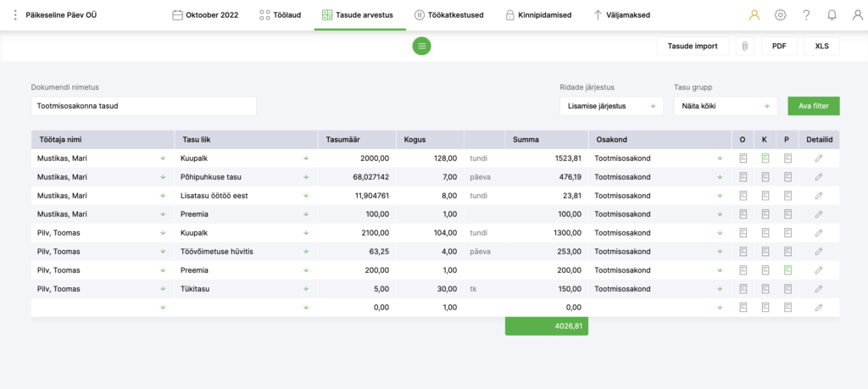
Task: Edit details pencil for Põhipuhkuse tasu row
Action: [x=819, y=177]
